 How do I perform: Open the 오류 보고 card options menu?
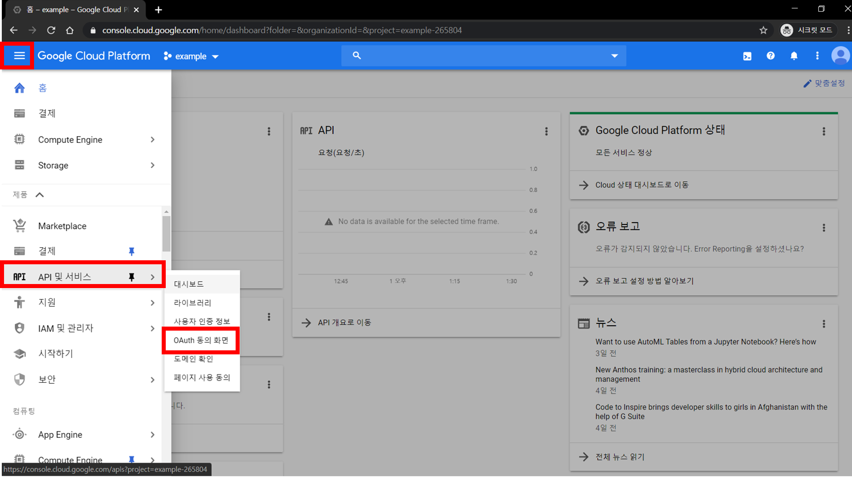(x=824, y=228)
